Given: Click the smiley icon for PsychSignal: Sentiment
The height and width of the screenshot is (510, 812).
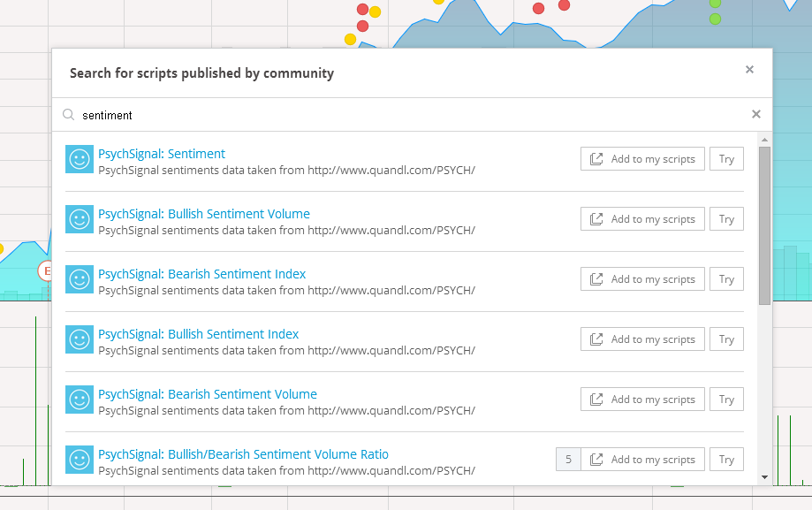Looking at the screenshot, I should pos(80,159).
